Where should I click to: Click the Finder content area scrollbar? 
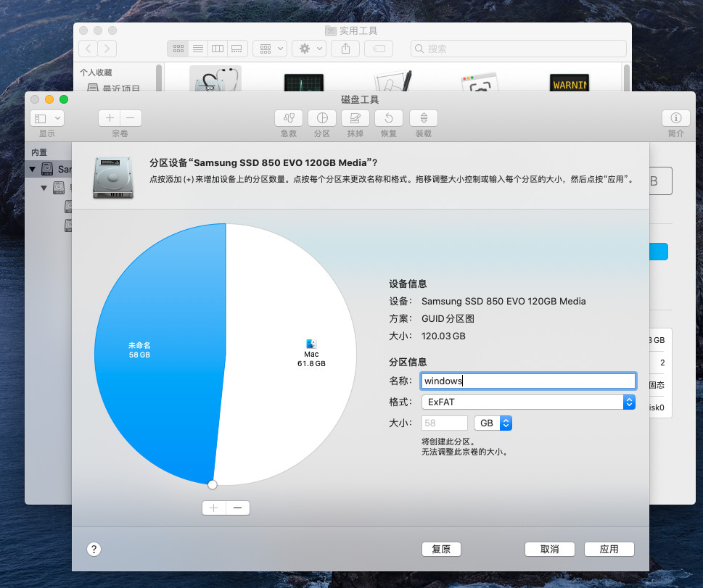click(626, 78)
